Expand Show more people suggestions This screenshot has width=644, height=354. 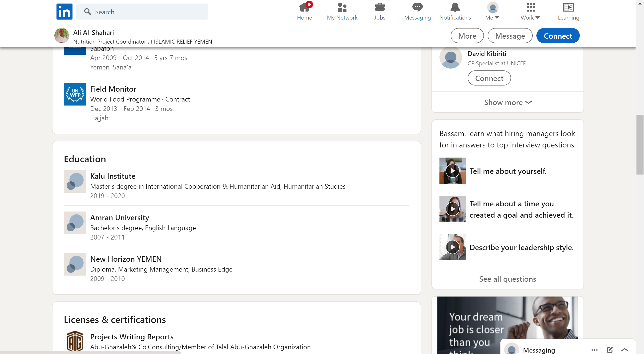click(507, 102)
